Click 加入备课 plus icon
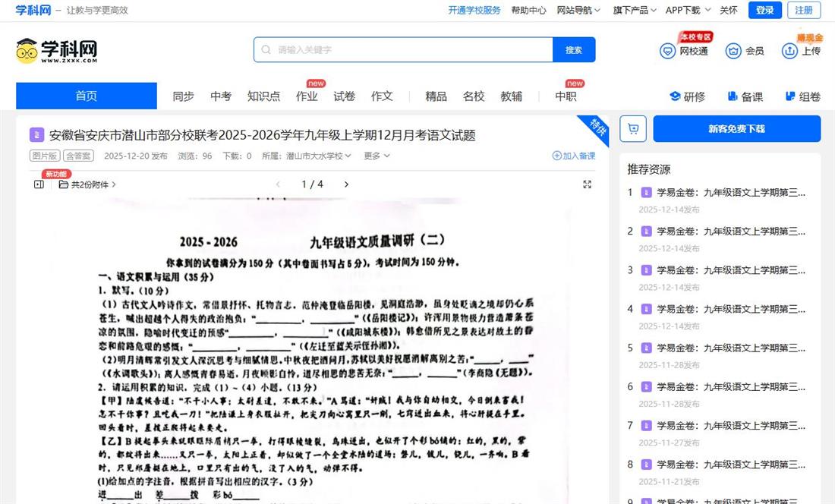 tap(557, 156)
